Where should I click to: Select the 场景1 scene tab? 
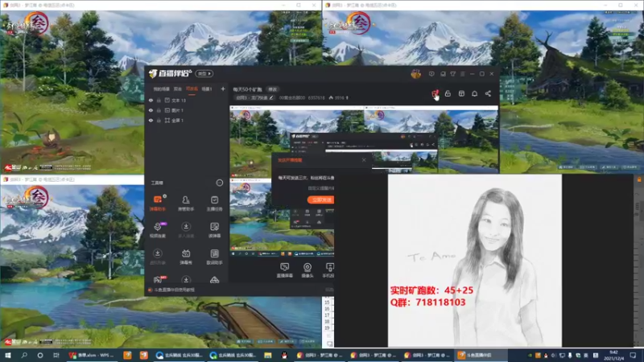pyautogui.click(x=207, y=89)
